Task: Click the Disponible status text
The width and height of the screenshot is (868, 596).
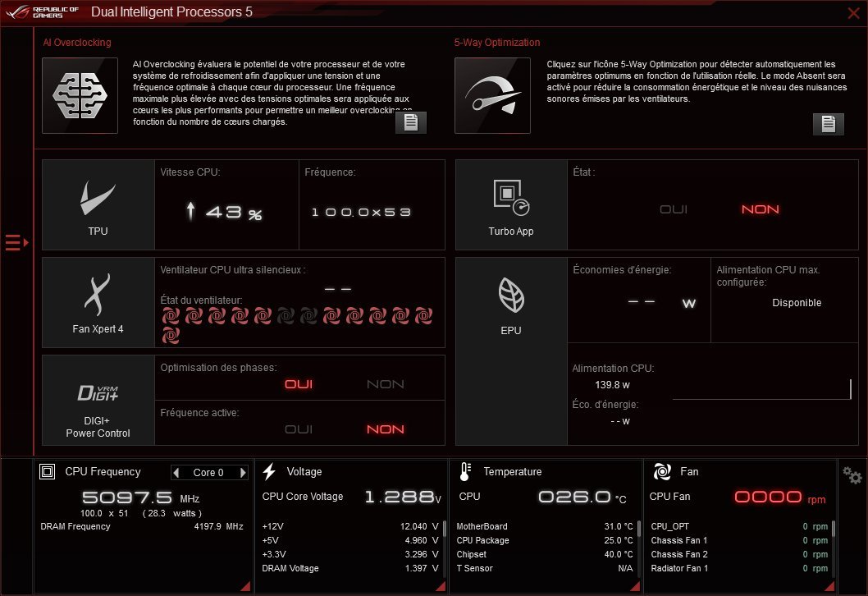Action: 797,302
